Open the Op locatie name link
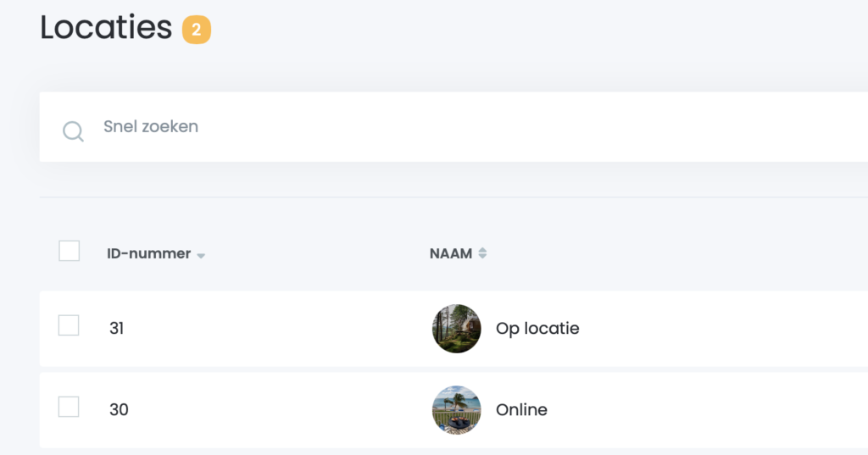This screenshot has width=868, height=455. [537, 329]
